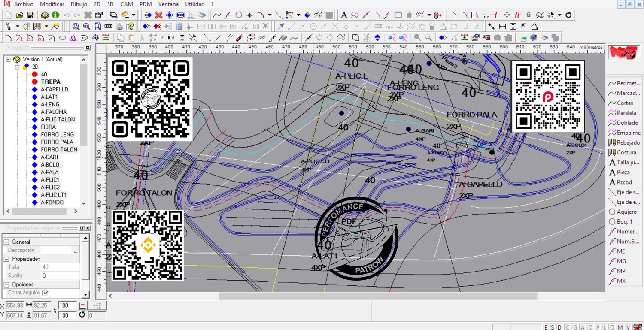Select the four-arrow move icon
This screenshot has height=330, width=644.
tap(507, 15)
